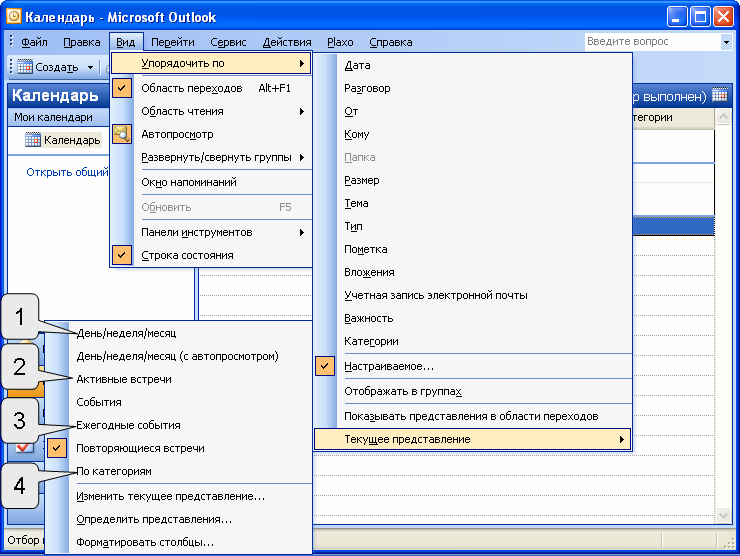Open the Файл menu
The width and height of the screenshot is (740, 556).
pos(34,42)
